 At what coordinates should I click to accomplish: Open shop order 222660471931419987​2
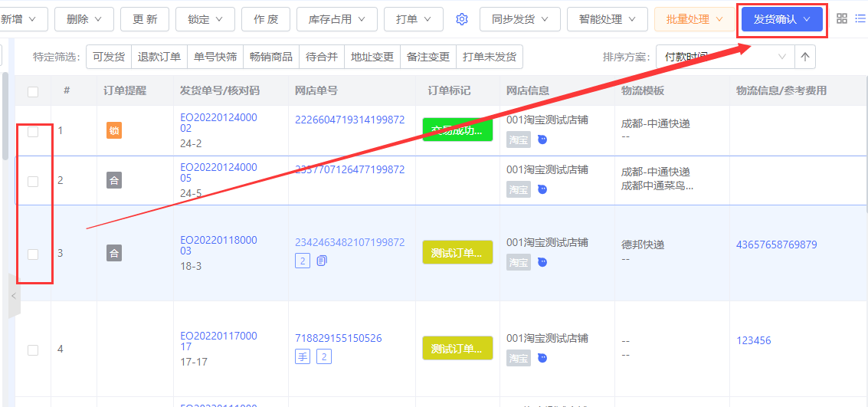(x=350, y=120)
